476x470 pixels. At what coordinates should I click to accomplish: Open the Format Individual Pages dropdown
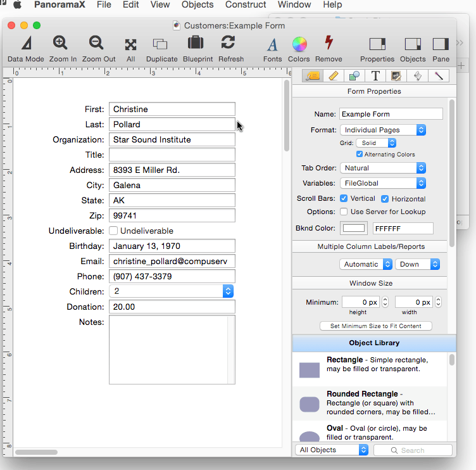click(x=382, y=130)
